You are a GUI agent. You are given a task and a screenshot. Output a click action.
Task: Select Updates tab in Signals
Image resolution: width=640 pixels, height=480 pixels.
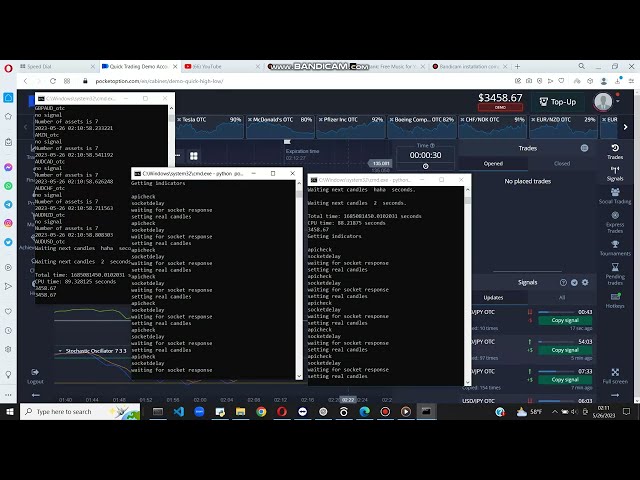493,298
